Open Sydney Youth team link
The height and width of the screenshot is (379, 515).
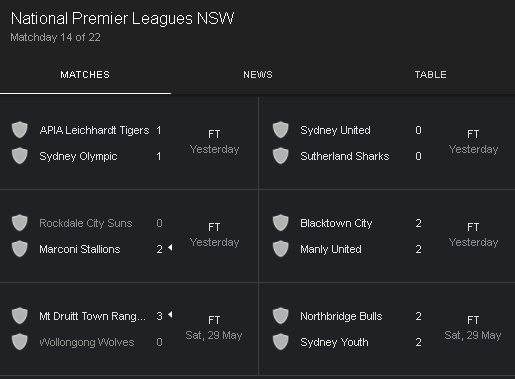(334, 342)
